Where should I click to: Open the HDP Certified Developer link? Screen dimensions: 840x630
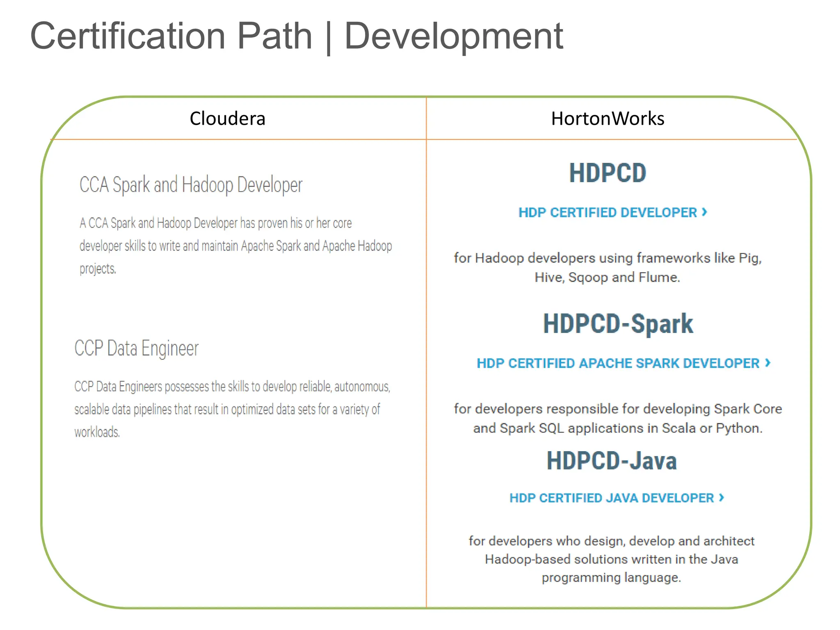(x=613, y=212)
